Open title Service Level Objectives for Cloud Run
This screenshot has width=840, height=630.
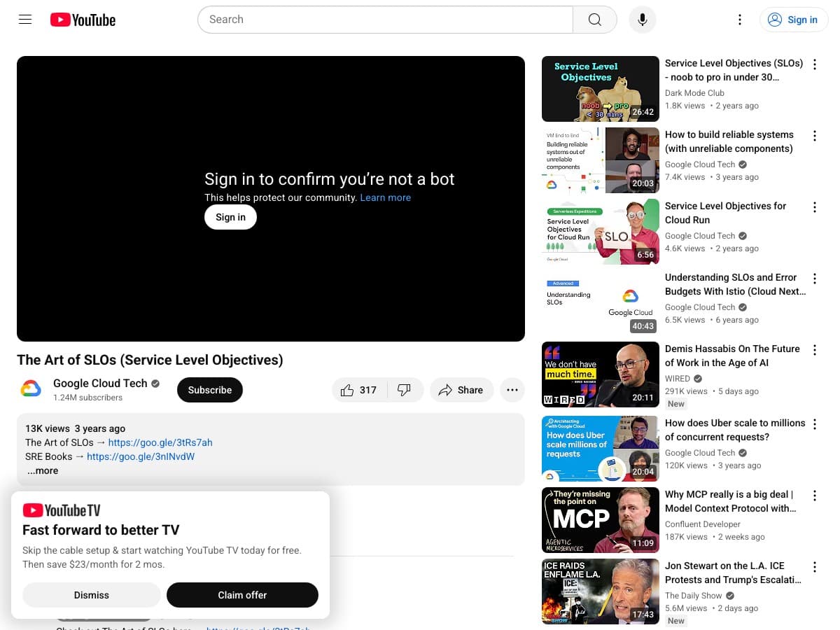(725, 213)
